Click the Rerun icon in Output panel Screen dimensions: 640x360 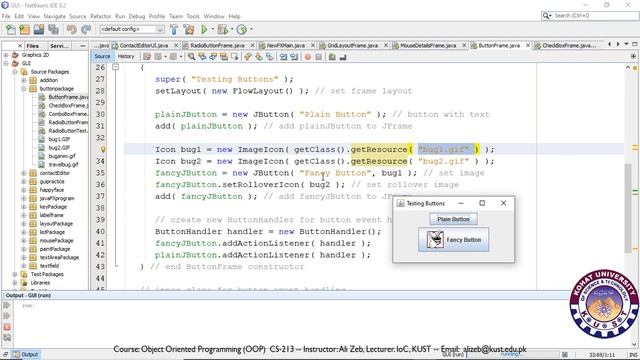7,305
